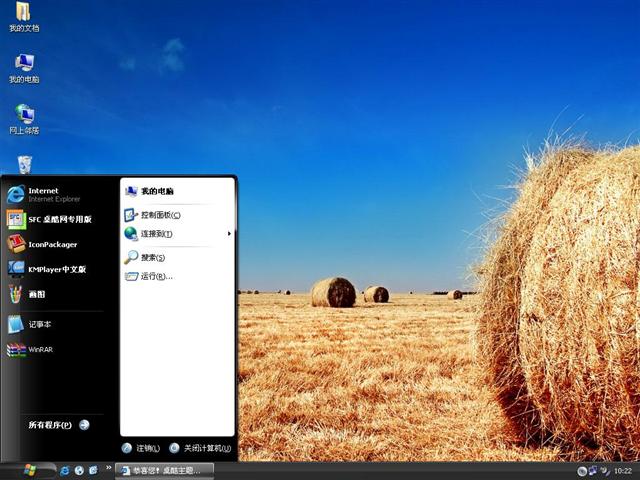Select 网上邻居 desktop icon
The width and height of the screenshot is (640, 480).
coord(24,120)
